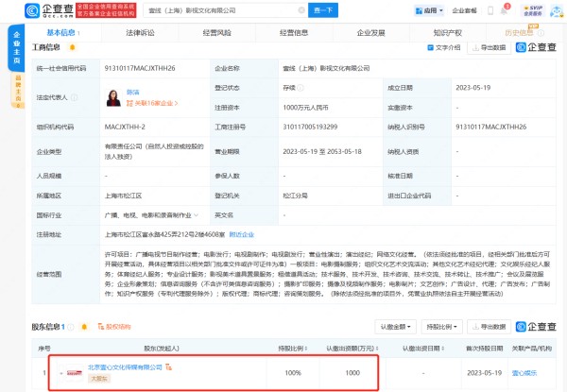The height and width of the screenshot is (392, 567).
Task: Click the info icon beside 法定代表人
Action: [x=74, y=97]
